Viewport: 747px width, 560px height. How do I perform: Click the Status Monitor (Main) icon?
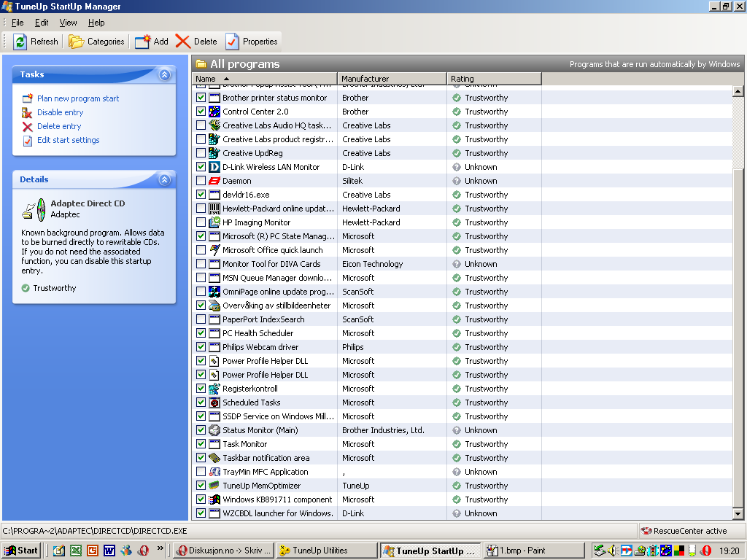pos(214,430)
